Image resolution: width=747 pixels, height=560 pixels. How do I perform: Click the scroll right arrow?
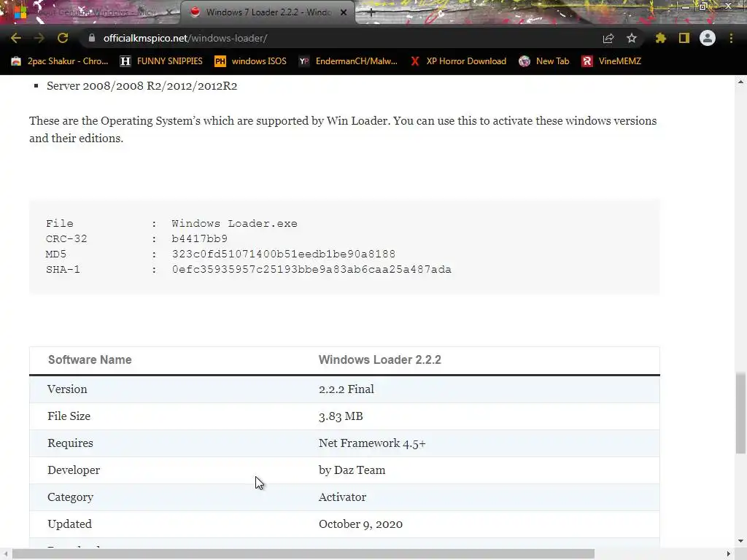729,554
